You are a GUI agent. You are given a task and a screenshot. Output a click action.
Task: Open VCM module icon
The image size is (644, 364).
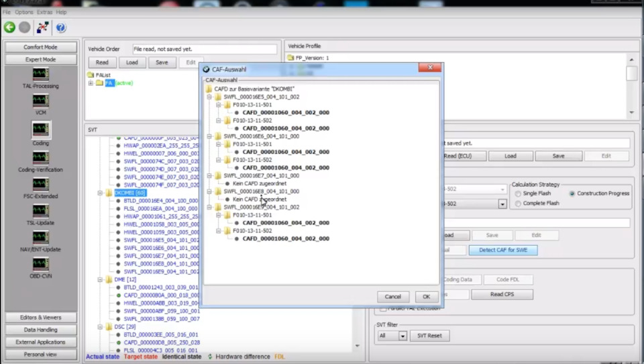pos(41,101)
